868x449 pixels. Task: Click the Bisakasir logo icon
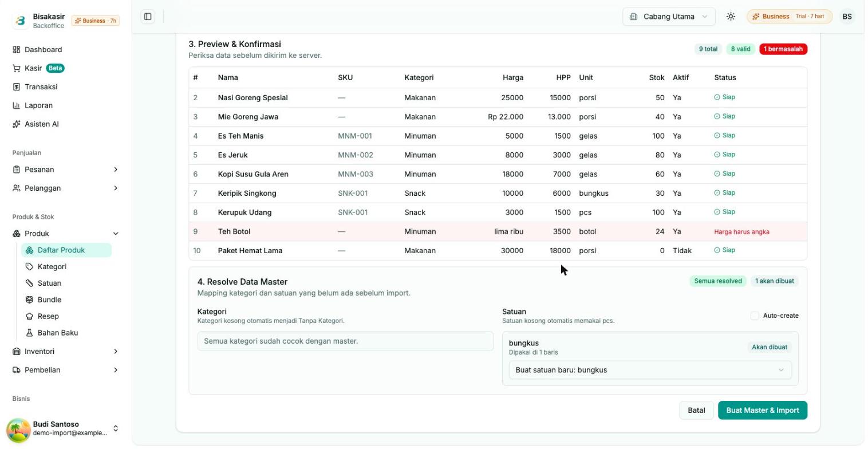pyautogui.click(x=21, y=21)
